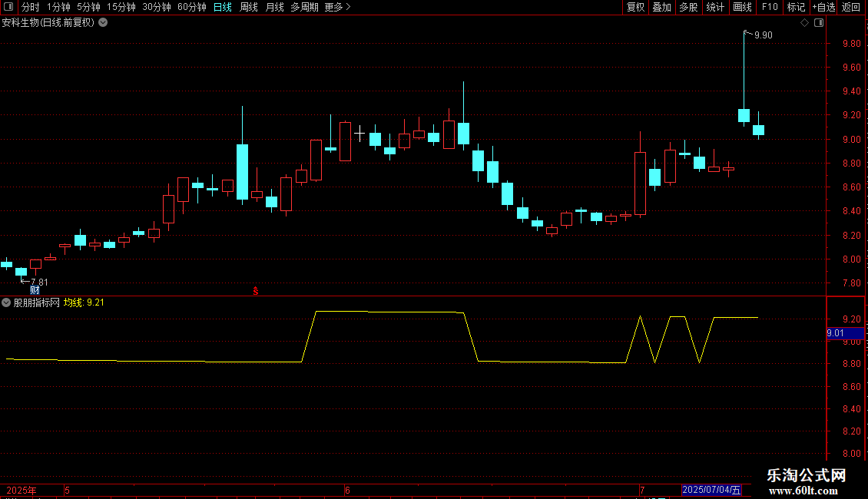Click the month 6 marker on the time axis
The height and width of the screenshot is (499, 868).
(347, 490)
